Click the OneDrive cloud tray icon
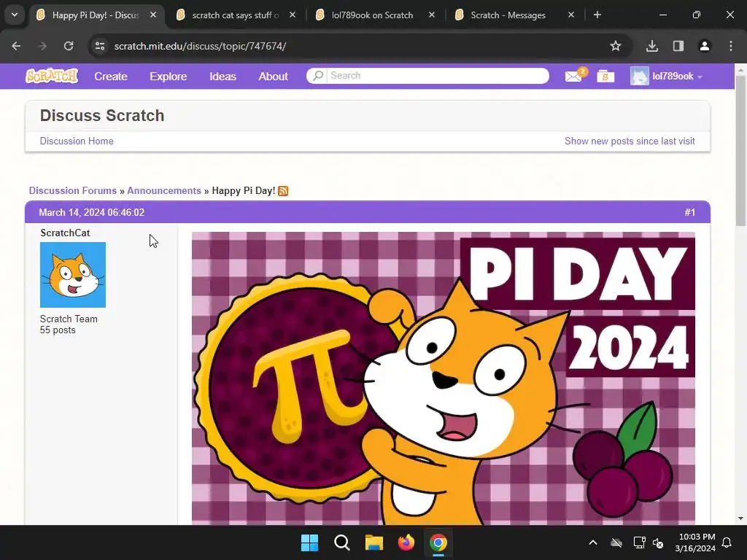The height and width of the screenshot is (560, 747). tap(616, 542)
